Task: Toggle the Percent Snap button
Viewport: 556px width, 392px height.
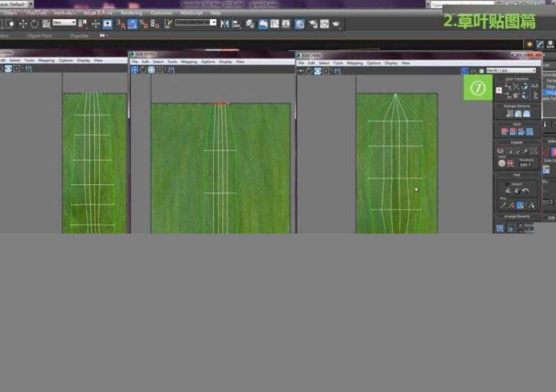Action: point(144,24)
